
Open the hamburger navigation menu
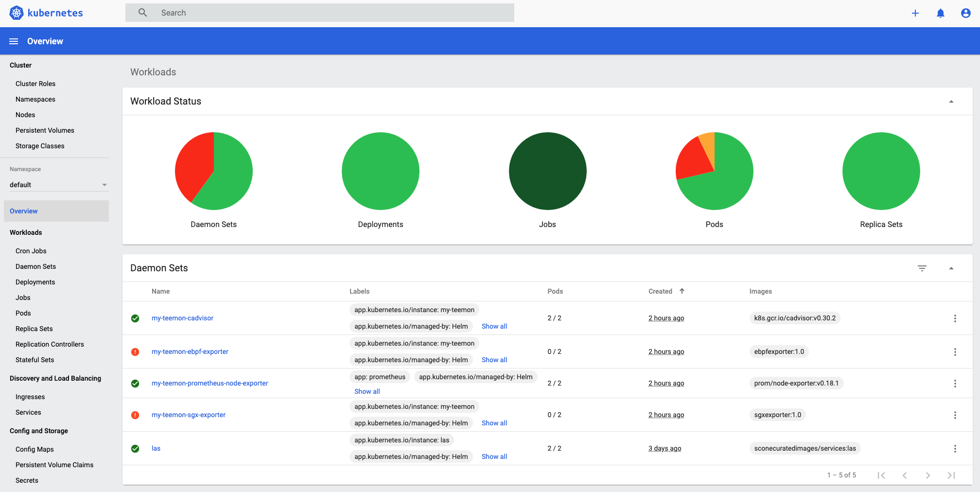(13, 41)
